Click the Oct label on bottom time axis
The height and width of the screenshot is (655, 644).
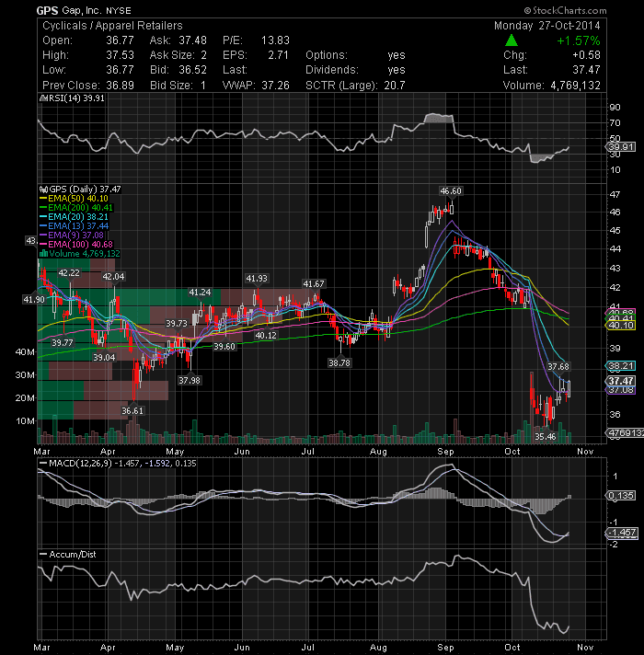pos(512,647)
